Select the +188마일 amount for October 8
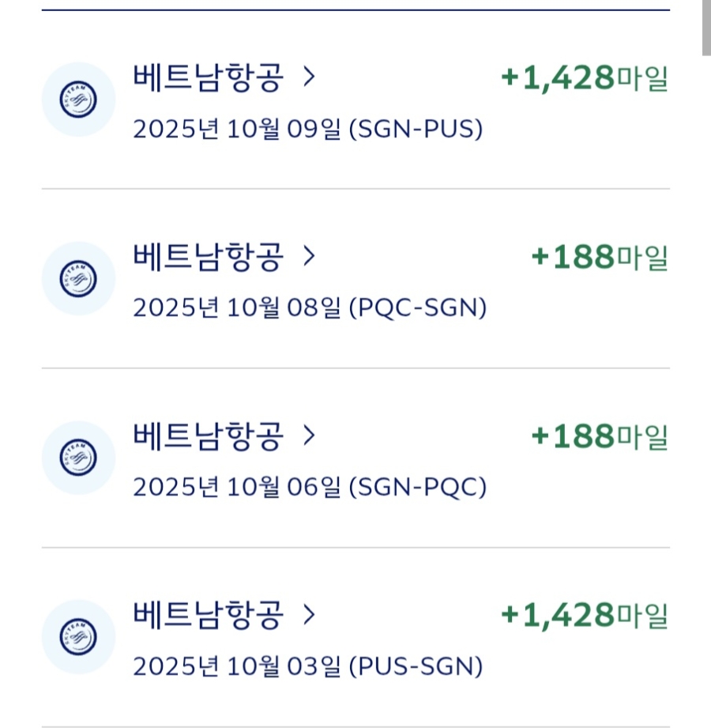This screenshot has height=728, width=711. [x=600, y=257]
